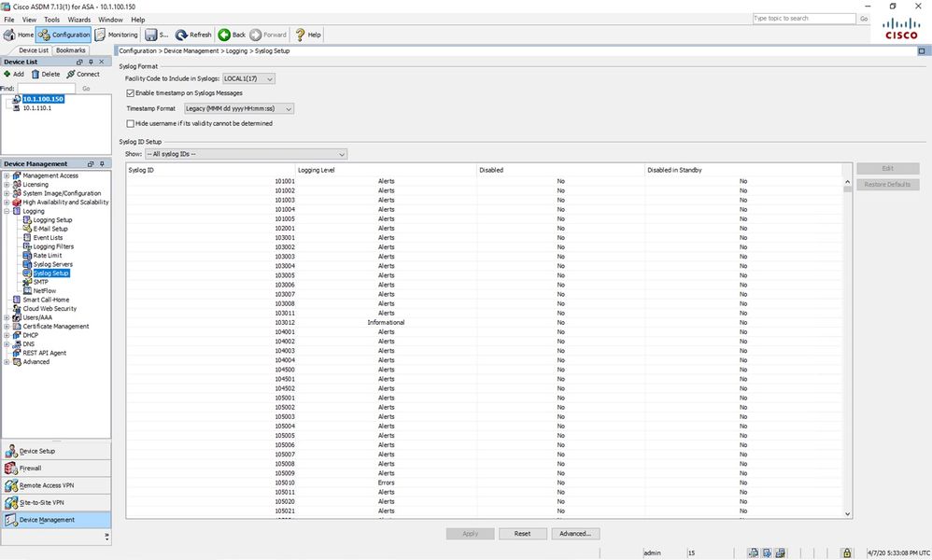Expand High Availability and Scalability node

[x=7, y=203]
